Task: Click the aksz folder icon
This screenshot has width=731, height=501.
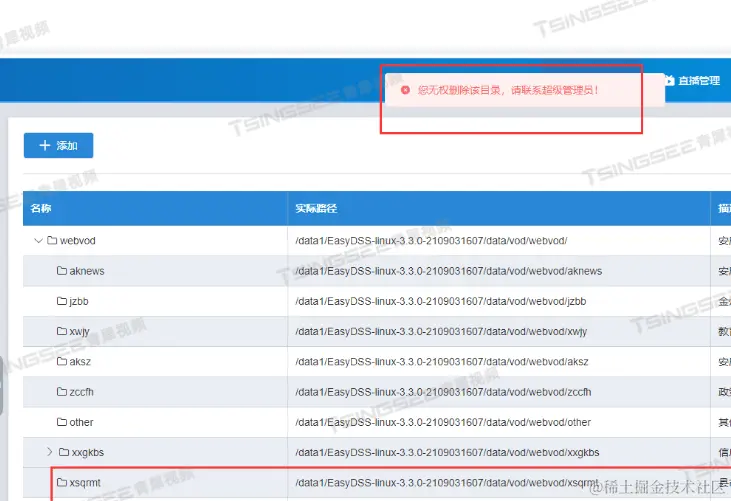Action: [62, 361]
